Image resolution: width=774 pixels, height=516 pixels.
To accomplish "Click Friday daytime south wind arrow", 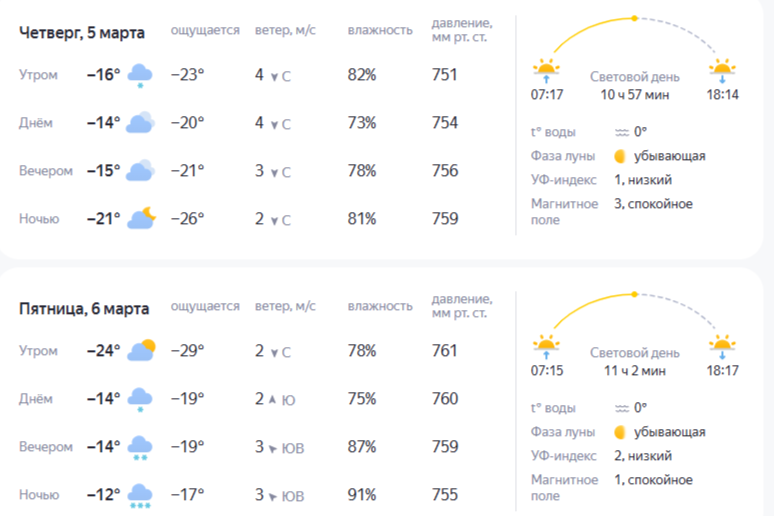I will coord(274,400).
